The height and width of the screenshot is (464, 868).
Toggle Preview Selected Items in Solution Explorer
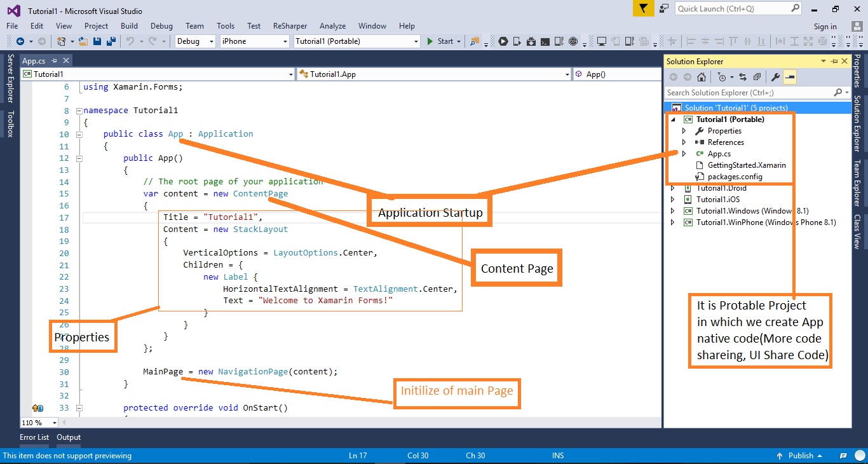pos(790,77)
